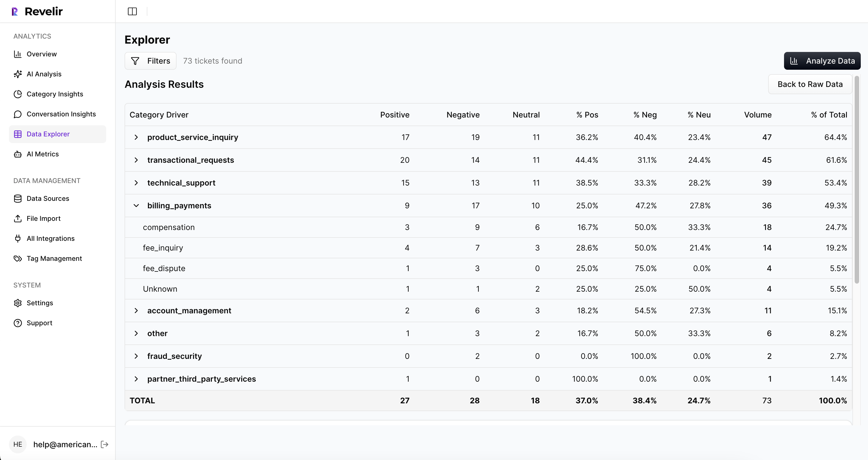Click the Revelir logo icon
868x460 pixels.
pyautogui.click(x=15, y=11)
